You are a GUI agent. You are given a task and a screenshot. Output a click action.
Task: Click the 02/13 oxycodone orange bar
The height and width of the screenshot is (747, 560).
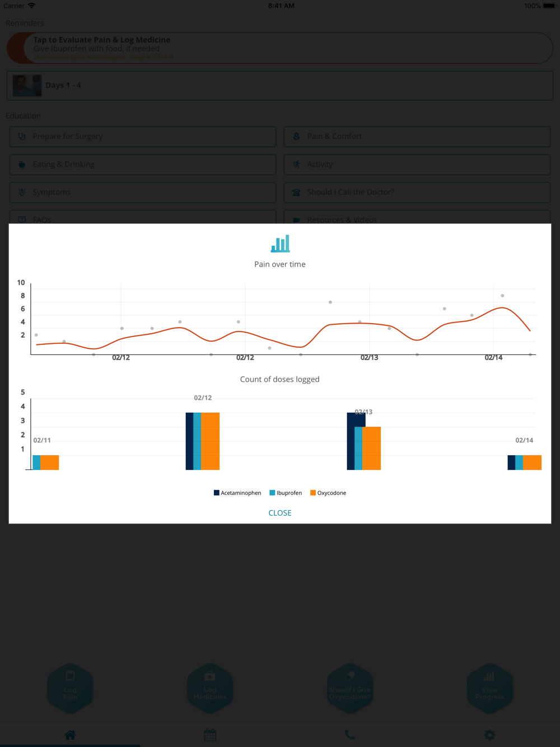point(371,449)
